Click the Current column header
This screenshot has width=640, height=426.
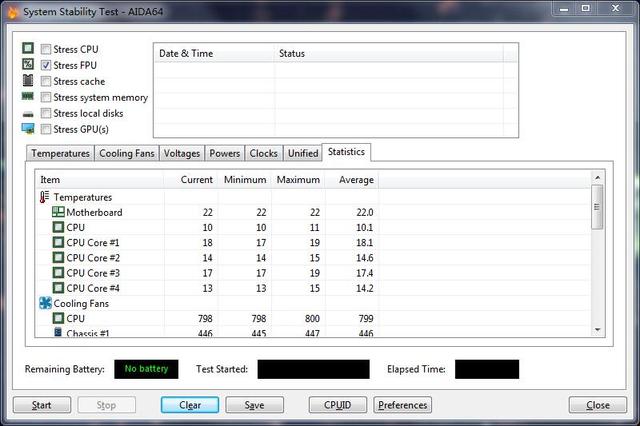coord(191,180)
